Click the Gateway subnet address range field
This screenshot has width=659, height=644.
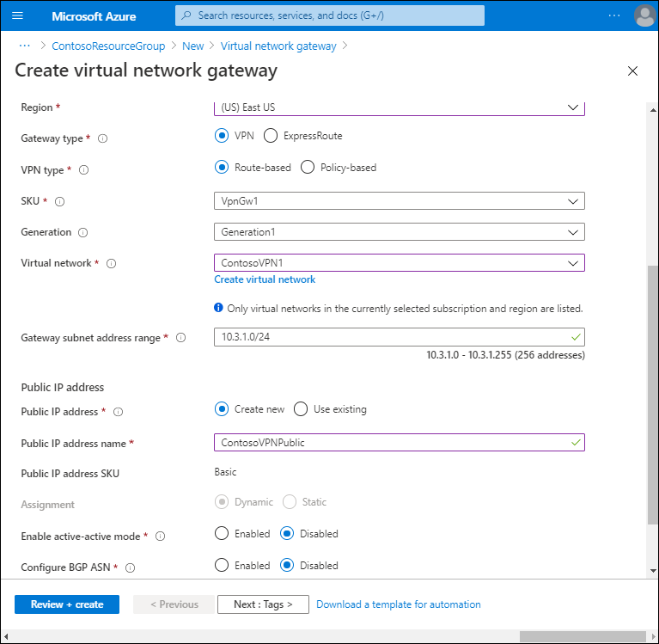point(400,337)
